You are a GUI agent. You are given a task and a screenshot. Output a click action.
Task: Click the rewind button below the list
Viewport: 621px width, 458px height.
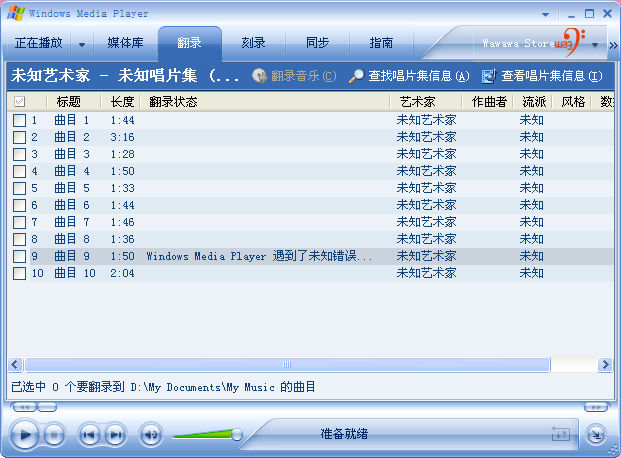(x=25, y=407)
